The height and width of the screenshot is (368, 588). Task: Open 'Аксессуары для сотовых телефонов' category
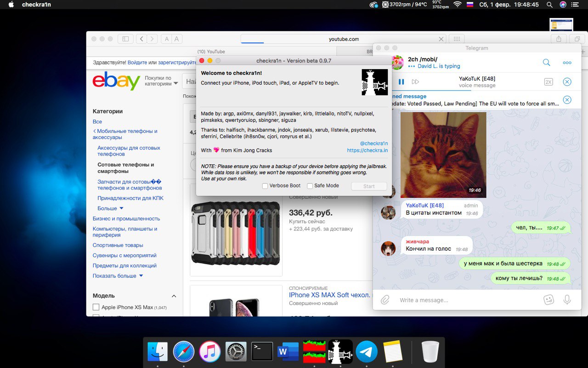(x=129, y=151)
